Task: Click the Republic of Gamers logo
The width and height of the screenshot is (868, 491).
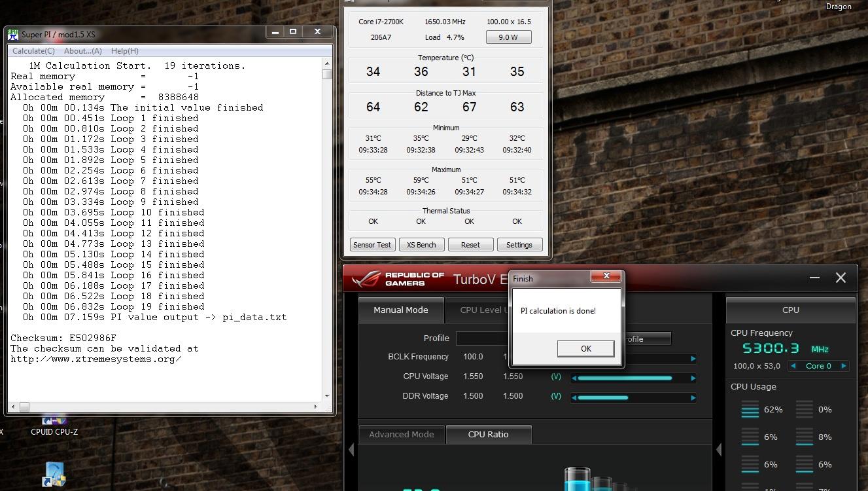Action: tap(398, 279)
